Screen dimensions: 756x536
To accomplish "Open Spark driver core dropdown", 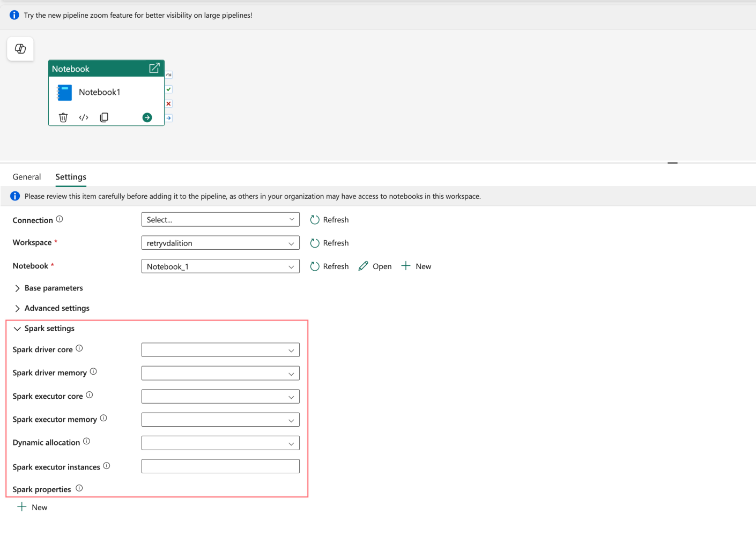I will click(x=220, y=350).
